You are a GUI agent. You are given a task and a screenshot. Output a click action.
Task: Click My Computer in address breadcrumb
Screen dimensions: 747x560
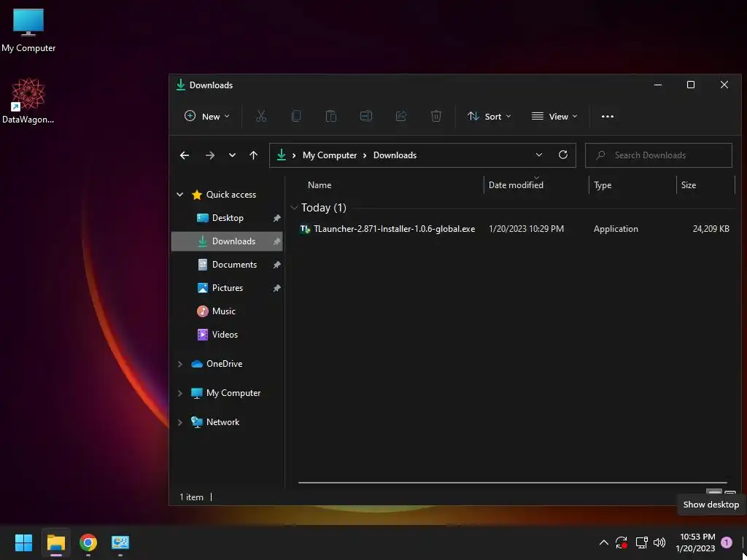click(x=330, y=155)
